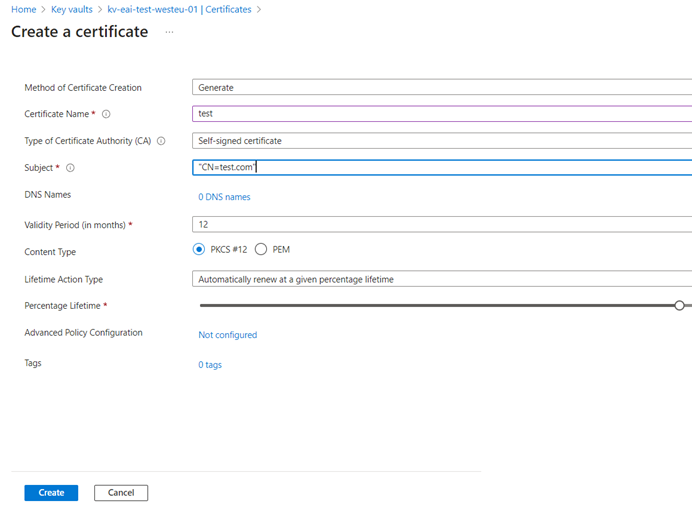Click the Create button
Image resolution: width=692 pixels, height=513 pixels.
(x=51, y=493)
